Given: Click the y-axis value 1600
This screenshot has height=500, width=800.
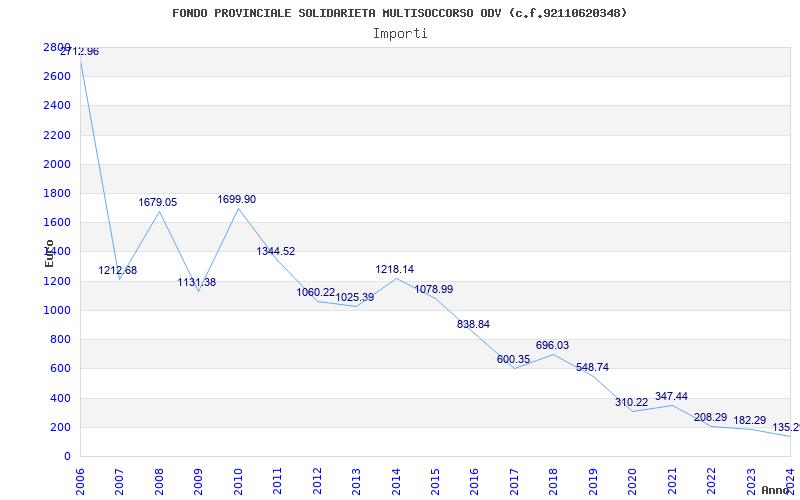Looking at the screenshot, I should (x=57, y=222).
